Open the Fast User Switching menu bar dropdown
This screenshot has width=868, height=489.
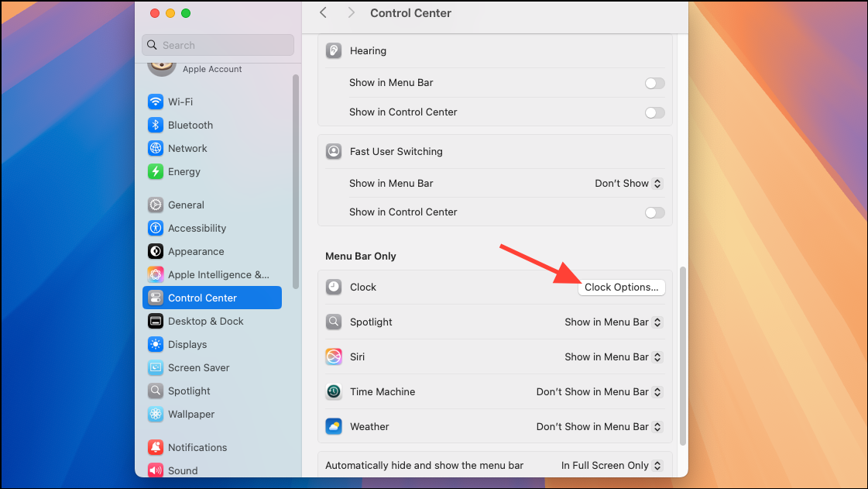pyautogui.click(x=628, y=184)
